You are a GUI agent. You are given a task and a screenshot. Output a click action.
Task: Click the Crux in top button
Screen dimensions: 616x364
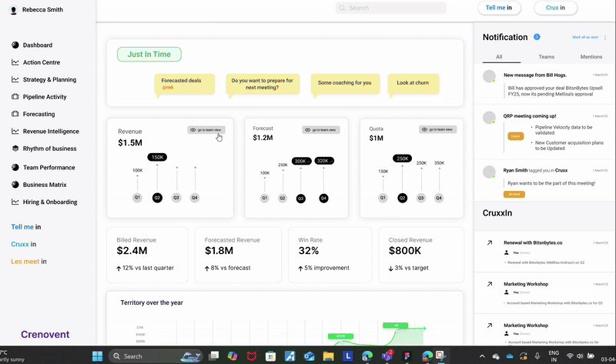coord(555,8)
